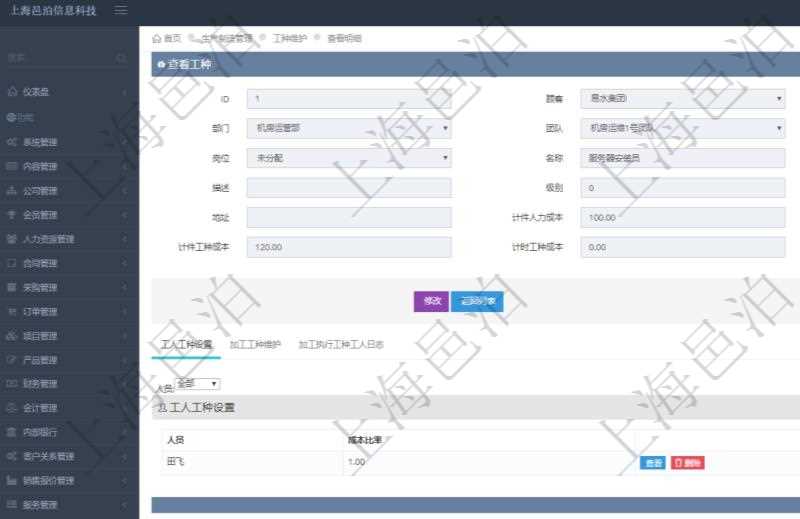Screen dimensions: 800x519
Task: Open 订单管理 in the sidebar menu
Action: 40,312
